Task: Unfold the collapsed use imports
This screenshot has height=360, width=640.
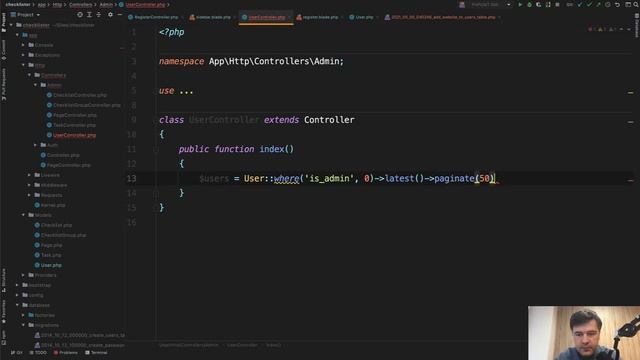Action: [186, 91]
